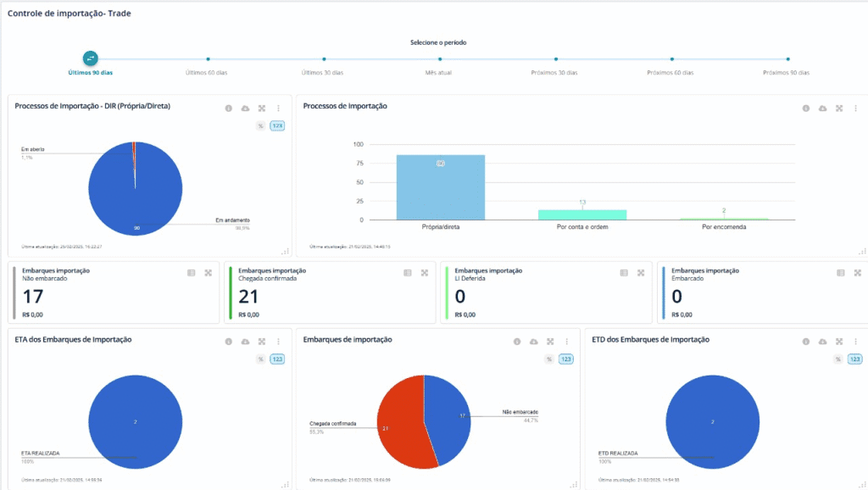
Task: Select the Mês atual period
Action: (438, 73)
